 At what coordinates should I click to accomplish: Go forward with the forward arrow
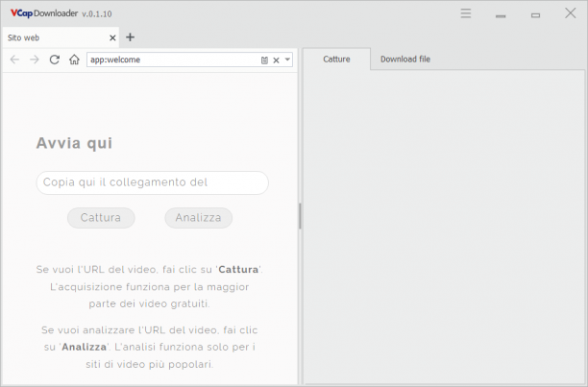(35, 60)
